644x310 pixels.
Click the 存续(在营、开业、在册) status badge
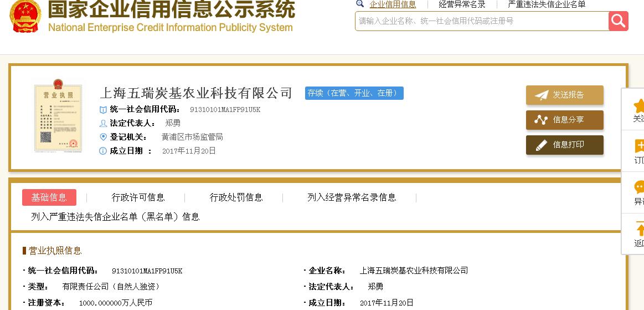[354, 93]
